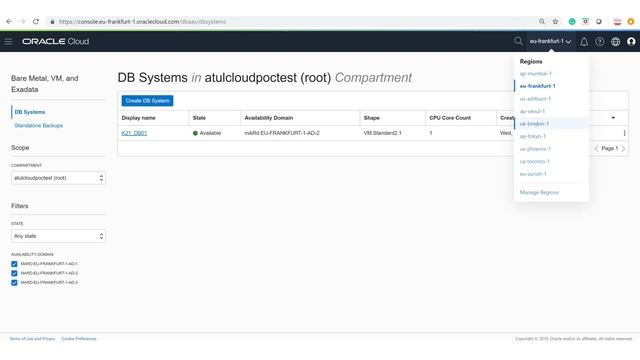Click the green browser extension icon
This screenshot has height=360, width=640.
(x=572, y=22)
